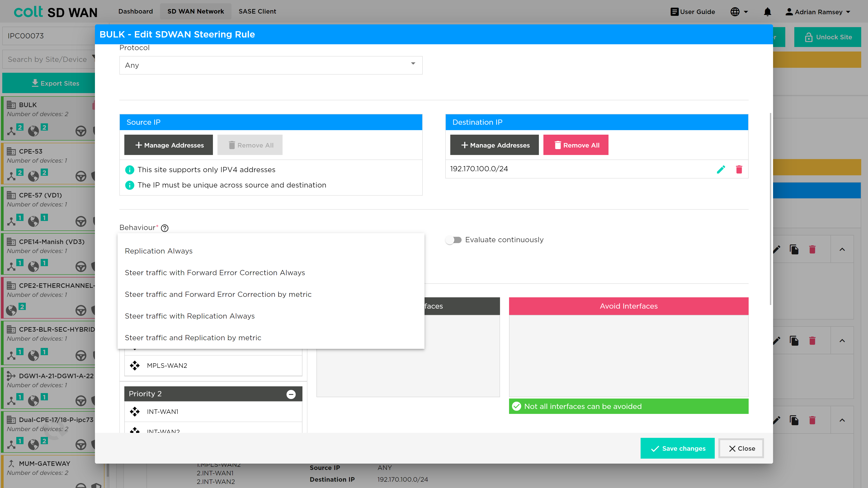Click the lowest background rule's copy icon
This screenshot has width=868, height=488.
[794, 420]
